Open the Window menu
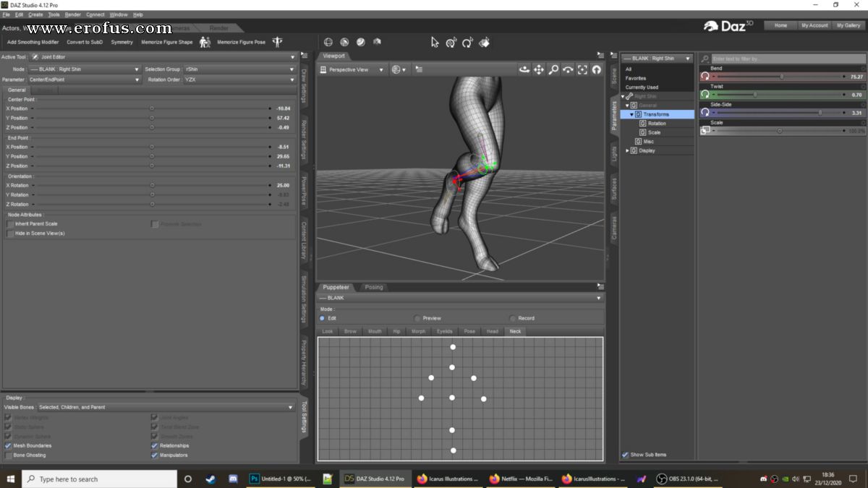 tap(119, 14)
